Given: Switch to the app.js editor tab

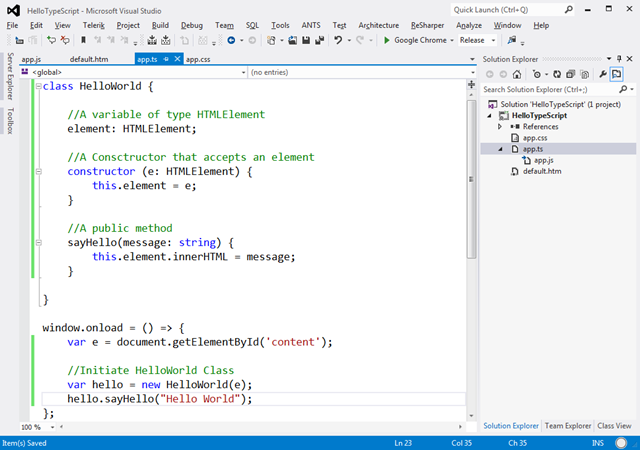Looking at the screenshot, I should pos(31,59).
